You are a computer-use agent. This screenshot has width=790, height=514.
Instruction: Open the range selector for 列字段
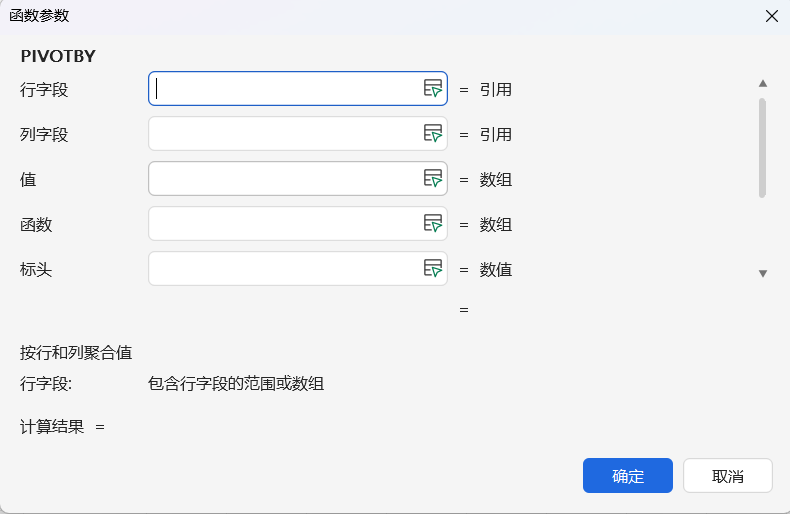pyautogui.click(x=432, y=134)
